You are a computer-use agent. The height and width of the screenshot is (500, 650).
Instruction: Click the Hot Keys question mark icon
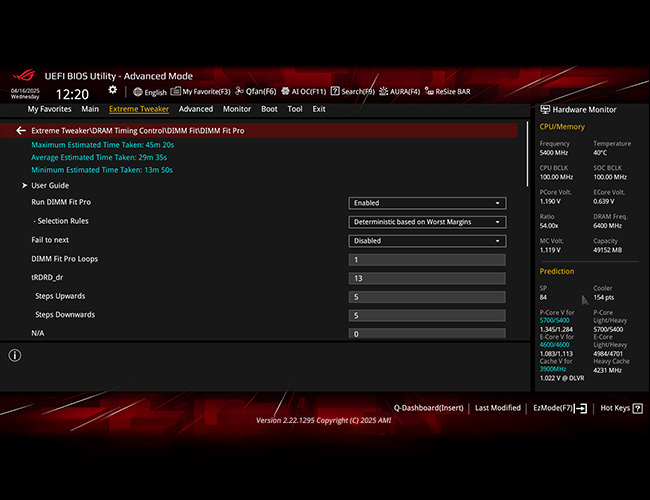click(x=638, y=408)
